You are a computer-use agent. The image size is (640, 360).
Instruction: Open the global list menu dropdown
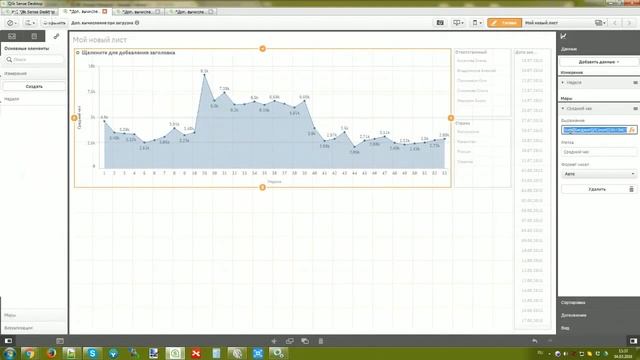30,23
